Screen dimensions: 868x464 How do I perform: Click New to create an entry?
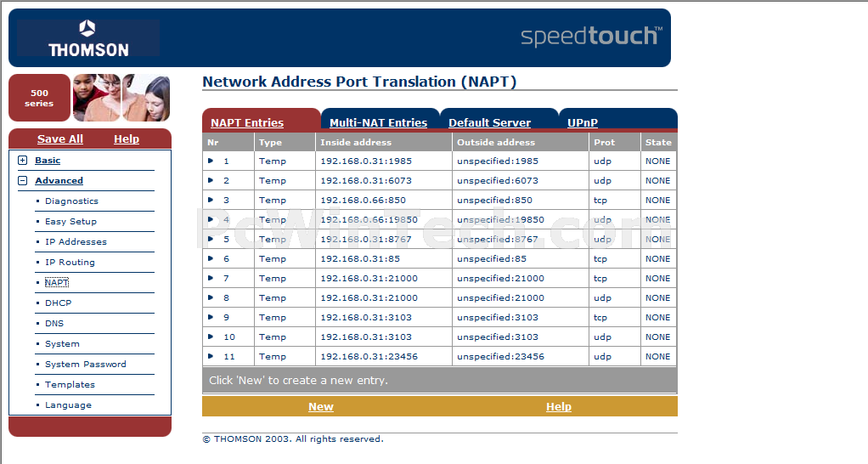coord(320,406)
